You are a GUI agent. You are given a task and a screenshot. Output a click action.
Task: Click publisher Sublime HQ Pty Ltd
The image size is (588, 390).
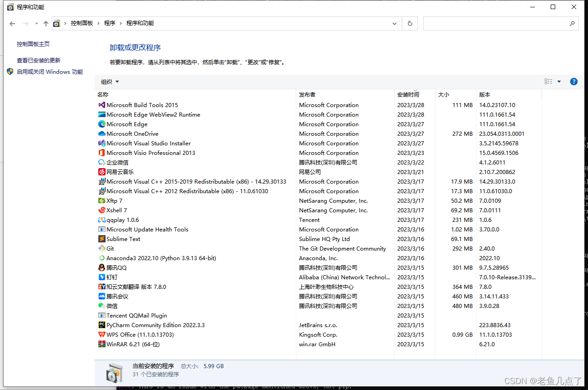[324, 239]
